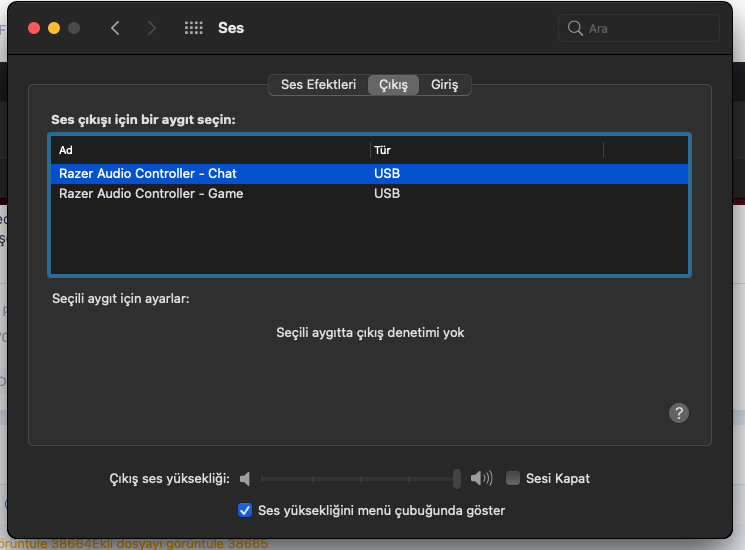Image resolution: width=745 pixels, height=550 pixels.
Task: Minimize the window with yellow button
Action: (54, 28)
